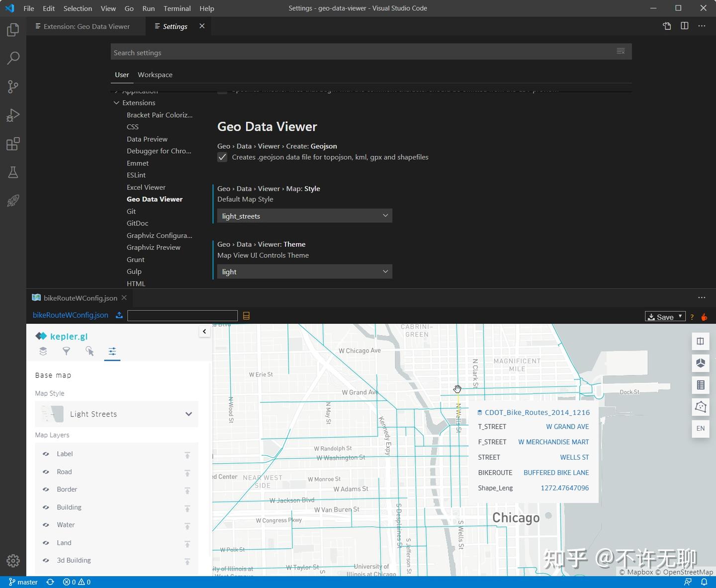
Task: Click the Search settings input field
Action: click(x=371, y=52)
